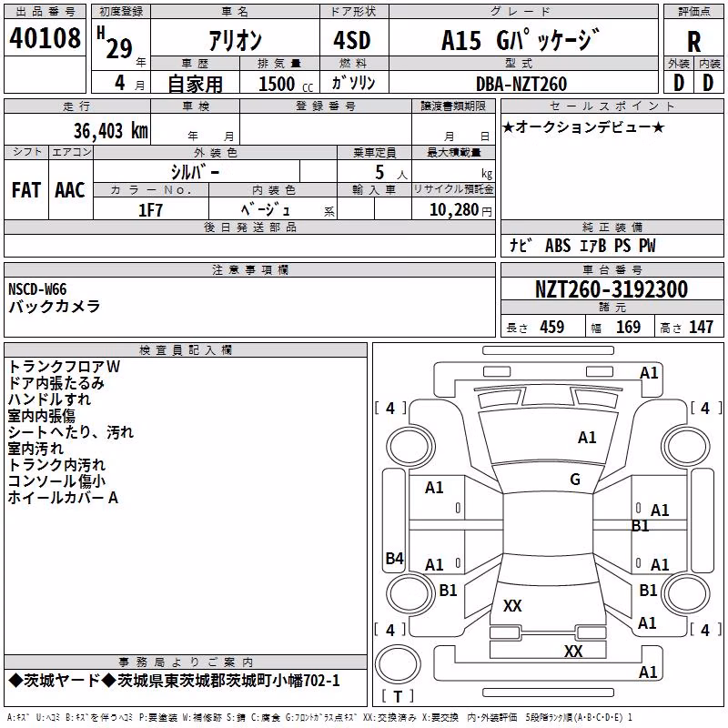Screen dimensions: 728x728
Task: Click the length value 459
Action: click(x=552, y=327)
